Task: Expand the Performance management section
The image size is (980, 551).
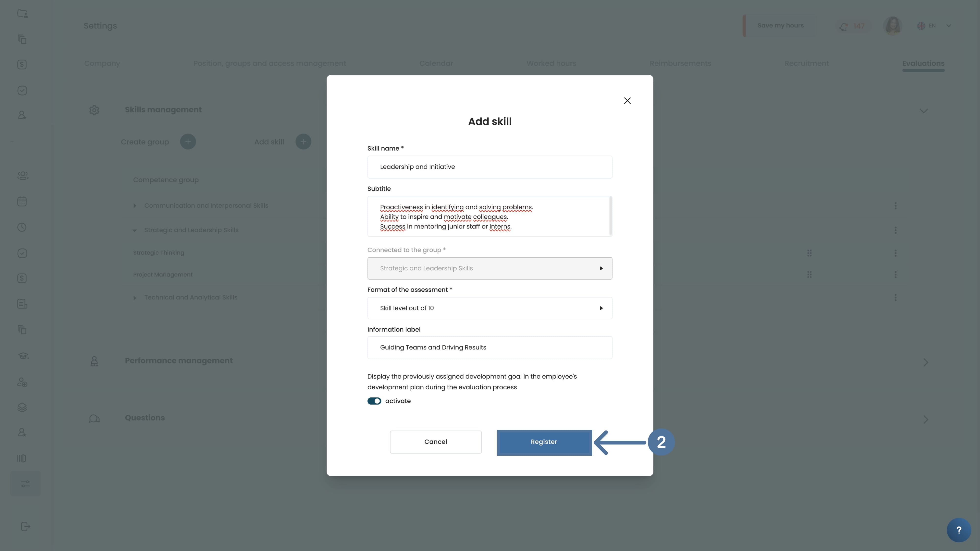Action: [x=925, y=362]
